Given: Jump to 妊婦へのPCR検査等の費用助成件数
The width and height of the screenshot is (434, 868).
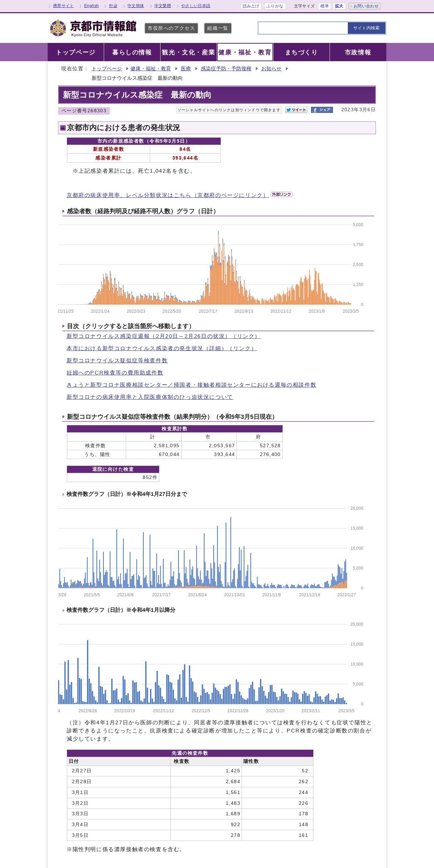Looking at the screenshot, I should click(x=115, y=373).
